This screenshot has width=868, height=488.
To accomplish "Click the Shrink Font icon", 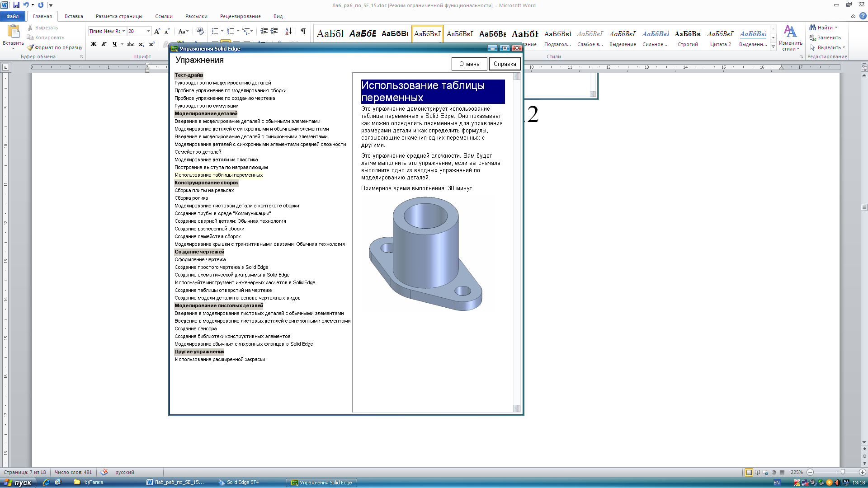I will [x=167, y=31].
